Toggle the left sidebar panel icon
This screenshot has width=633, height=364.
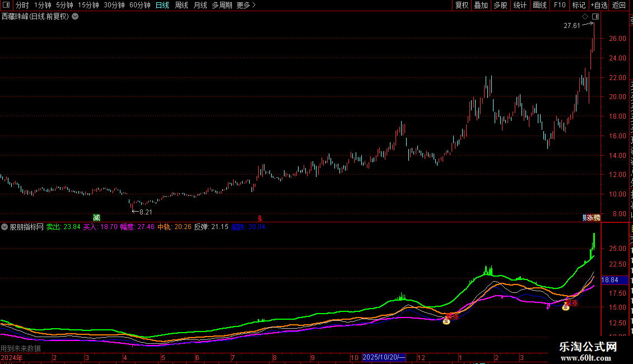pyautogui.click(x=6, y=5)
